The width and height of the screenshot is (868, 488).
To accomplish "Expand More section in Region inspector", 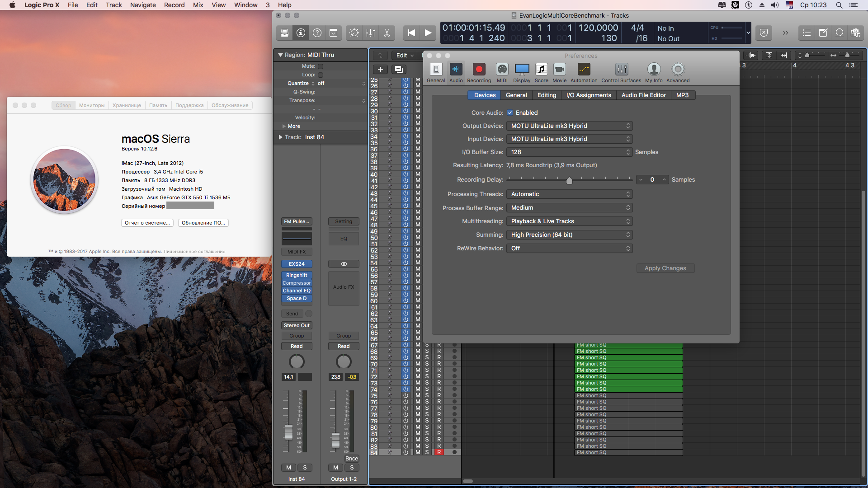I will tap(284, 127).
